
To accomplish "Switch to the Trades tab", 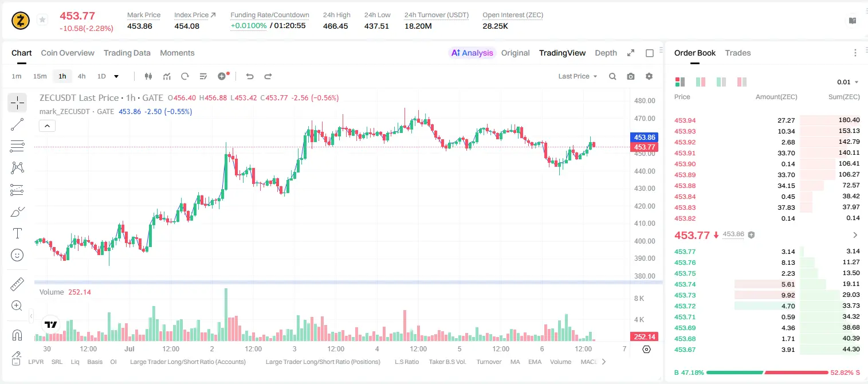I will tap(738, 53).
